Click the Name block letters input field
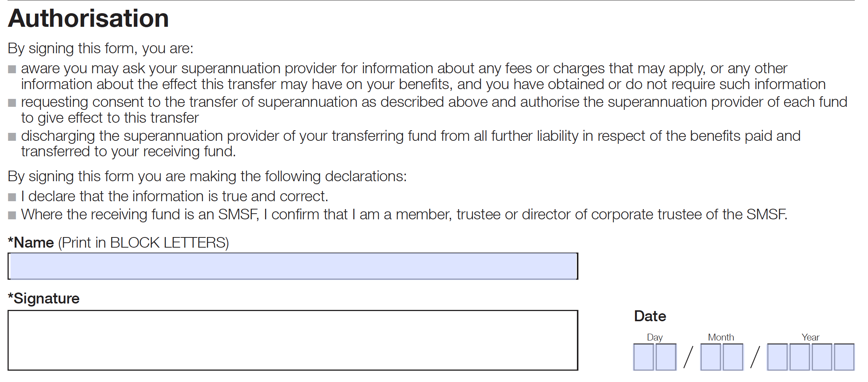 click(x=293, y=266)
